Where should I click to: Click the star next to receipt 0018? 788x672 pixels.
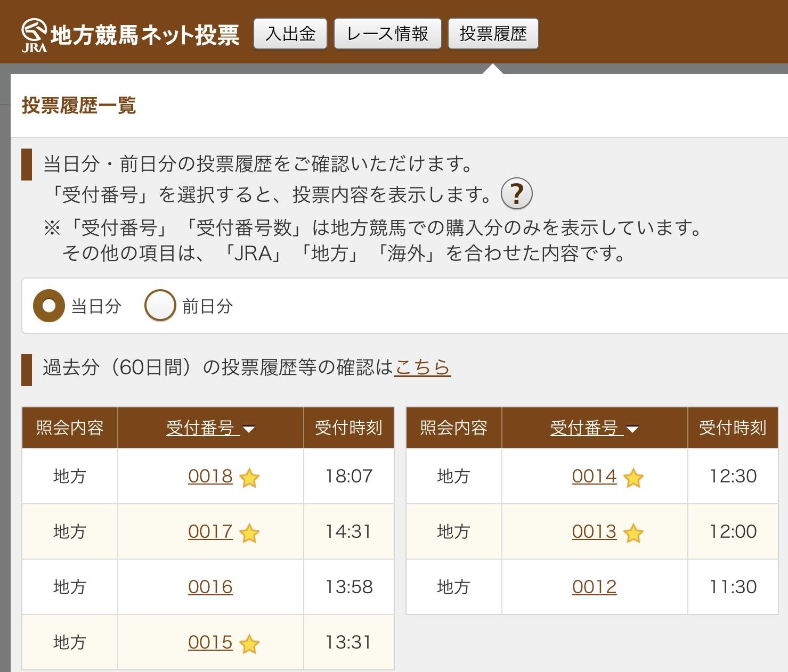pyautogui.click(x=249, y=478)
